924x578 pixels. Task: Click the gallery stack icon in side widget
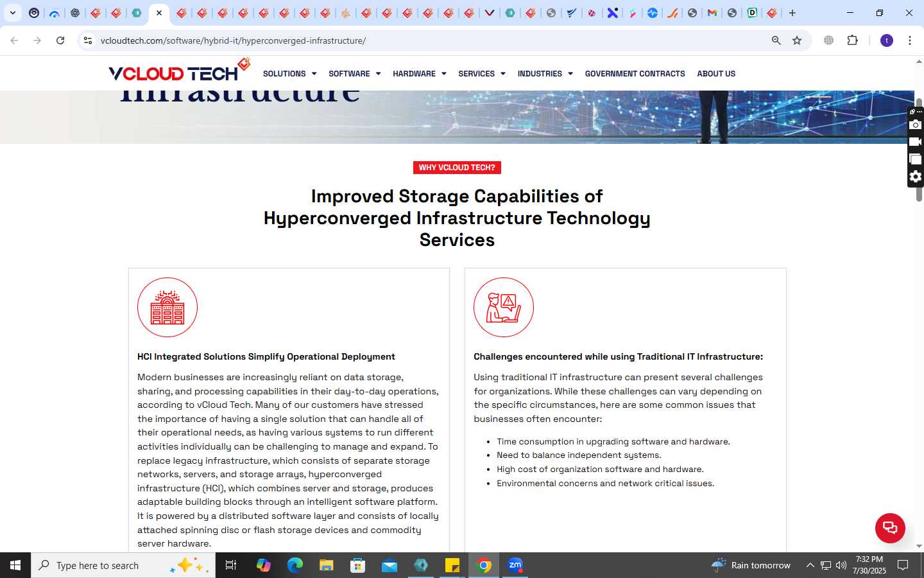916,159
